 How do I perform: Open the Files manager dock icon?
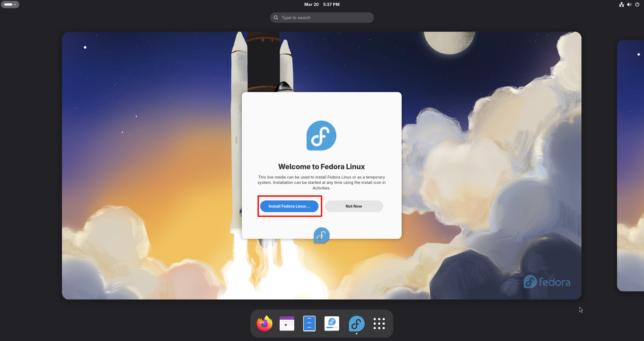click(309, 324)
